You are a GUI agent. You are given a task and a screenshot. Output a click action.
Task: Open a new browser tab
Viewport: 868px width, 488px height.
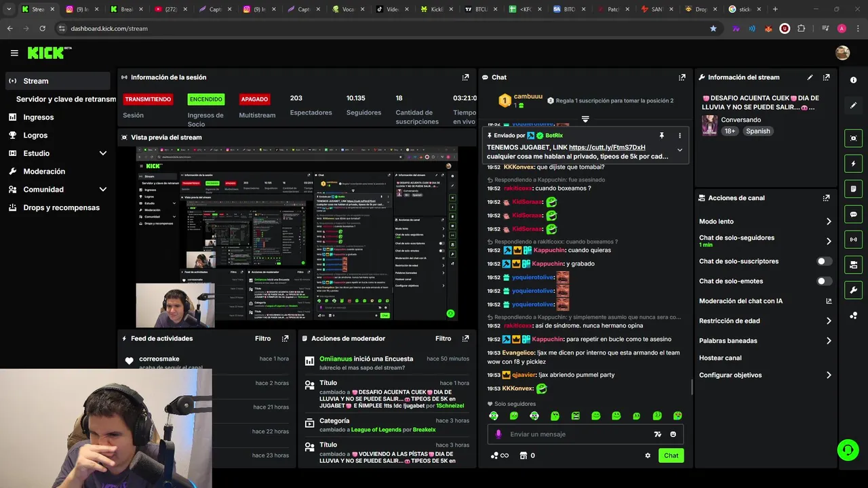tap(775, 9)
